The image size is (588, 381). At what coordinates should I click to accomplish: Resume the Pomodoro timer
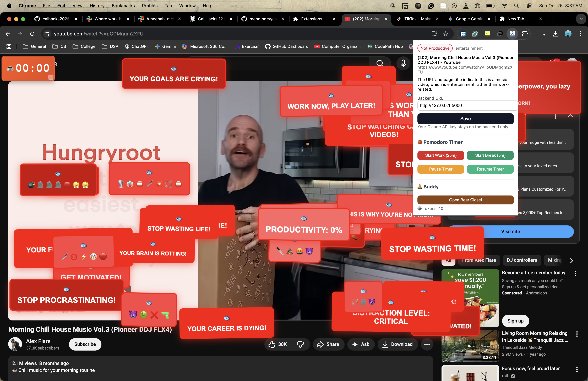[490, 169]
